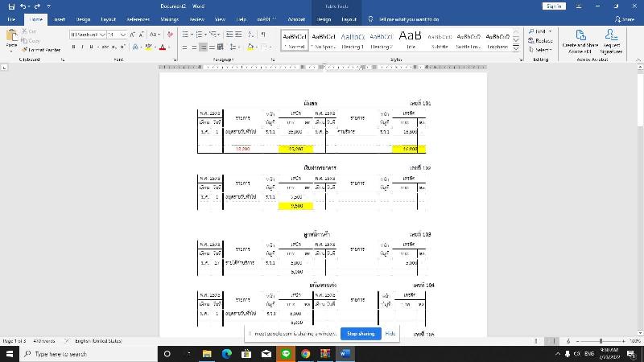Open the LINE app from the taskbar
This screenshot has width=644, height=362.
coord(286,353)
